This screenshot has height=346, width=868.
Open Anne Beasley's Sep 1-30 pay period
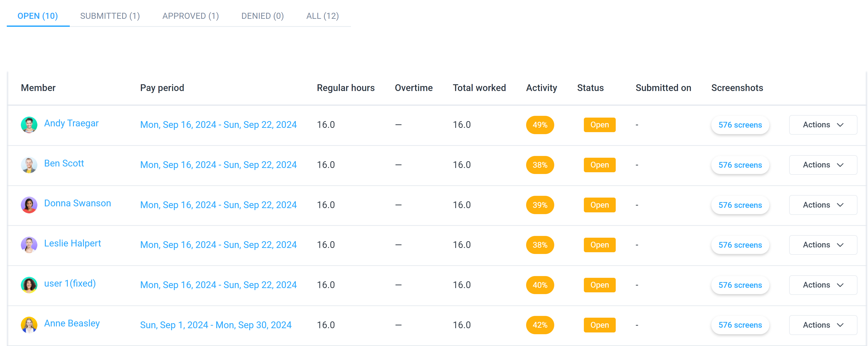[x=216, y=325]
